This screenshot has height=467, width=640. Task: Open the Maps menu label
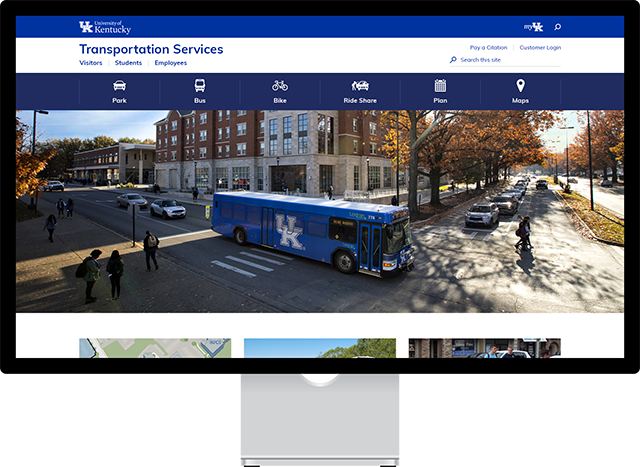(520, 100)
